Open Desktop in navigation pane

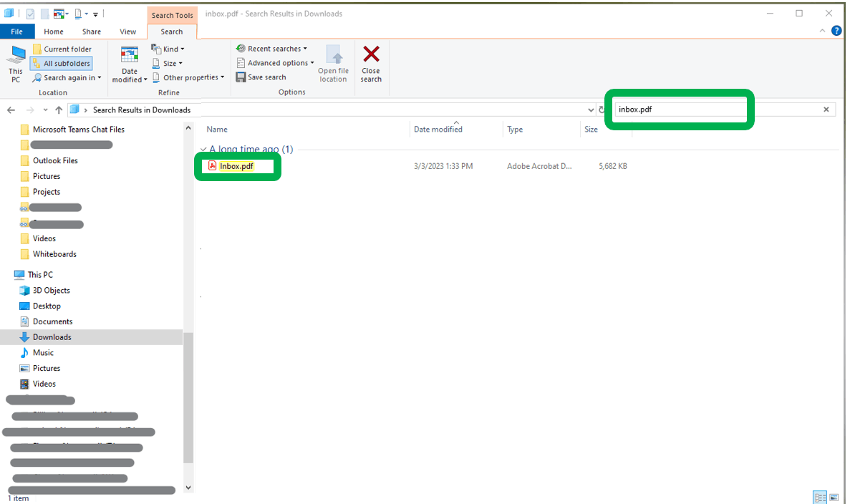tap(47, 306)
